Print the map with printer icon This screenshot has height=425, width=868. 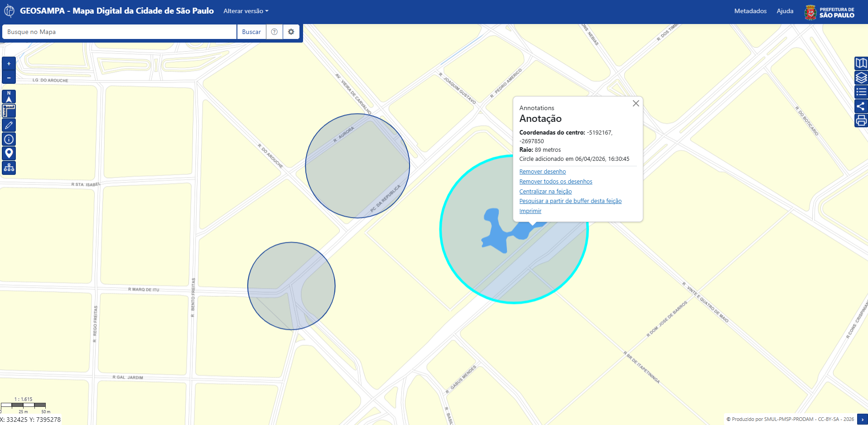coord(861,121)
